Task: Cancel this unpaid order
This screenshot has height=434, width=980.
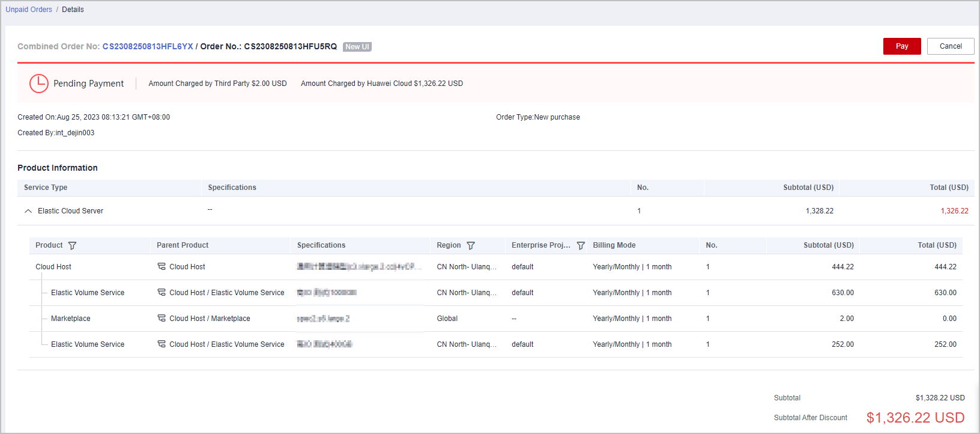Action: (x=950, y=46)
